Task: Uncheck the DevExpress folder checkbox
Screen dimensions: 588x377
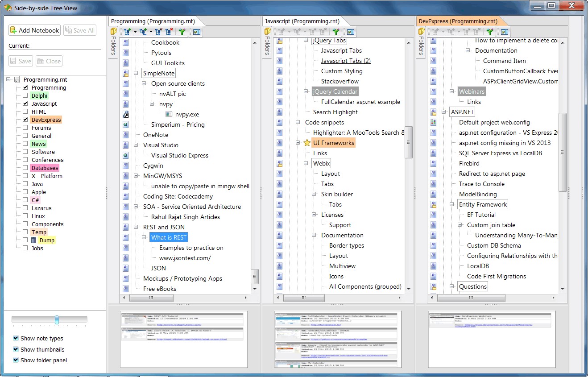Action: 25,120
